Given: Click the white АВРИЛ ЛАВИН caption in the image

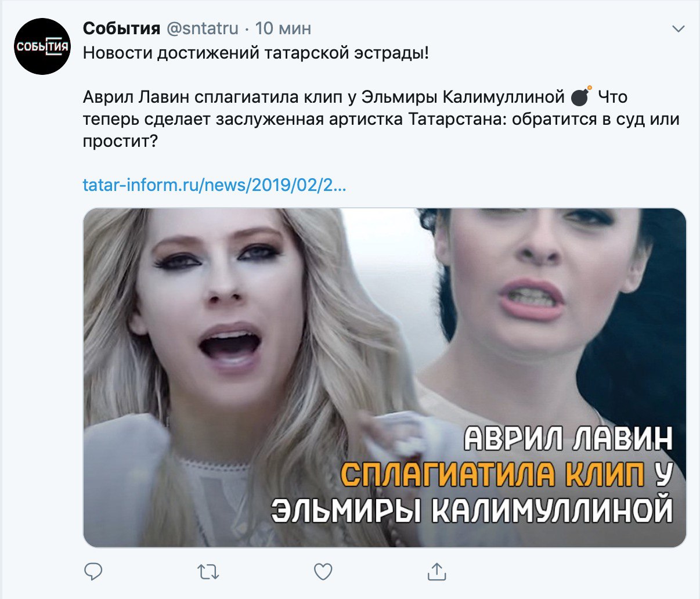Looking at the screenshot, I should [569, 439].
